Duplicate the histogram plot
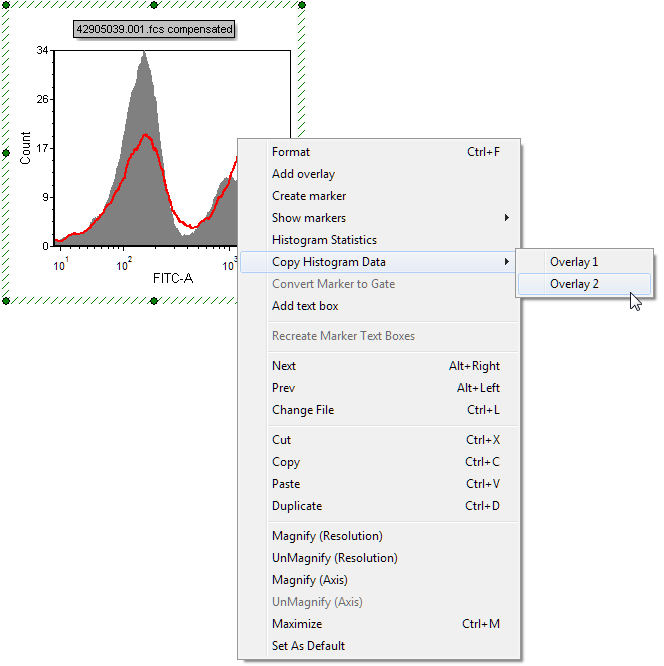Image resolution: width=664 pixels, height=666 pixels. pos(297,506)
